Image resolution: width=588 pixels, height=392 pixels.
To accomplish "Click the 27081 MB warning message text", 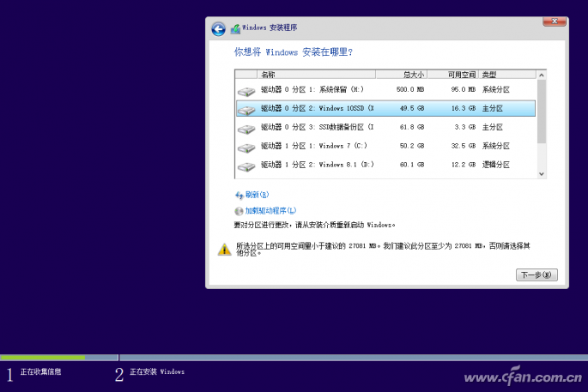I will (383, 250).
